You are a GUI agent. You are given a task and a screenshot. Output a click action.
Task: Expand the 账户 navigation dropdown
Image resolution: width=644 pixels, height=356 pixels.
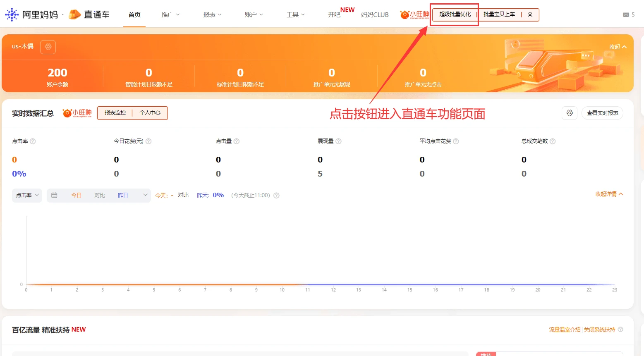coord(254,14)
